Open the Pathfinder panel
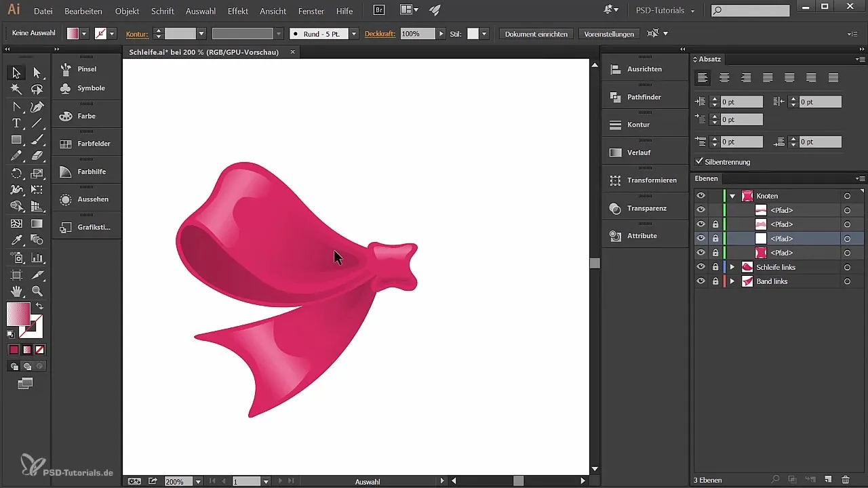 click(x=644, y=97)
